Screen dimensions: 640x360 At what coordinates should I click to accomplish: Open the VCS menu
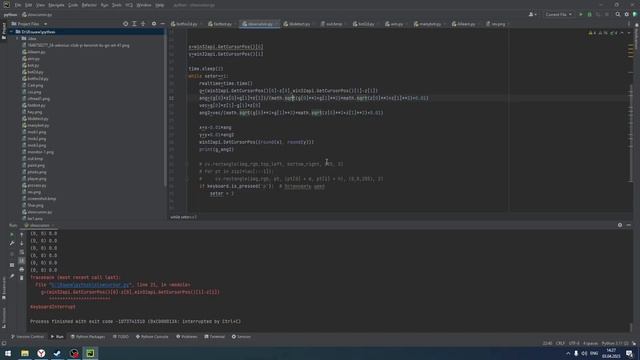click(129, 5)
